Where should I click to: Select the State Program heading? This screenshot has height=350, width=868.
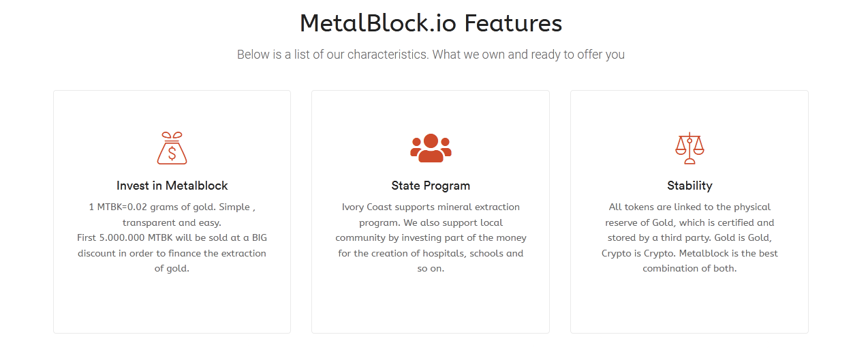(431, 186)
